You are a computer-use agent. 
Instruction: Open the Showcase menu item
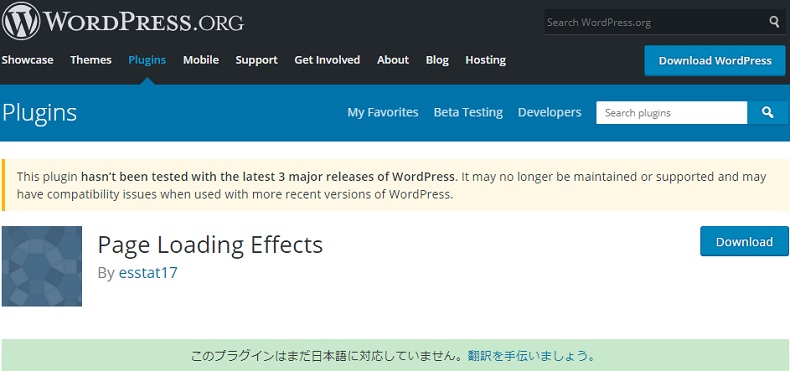27,60
